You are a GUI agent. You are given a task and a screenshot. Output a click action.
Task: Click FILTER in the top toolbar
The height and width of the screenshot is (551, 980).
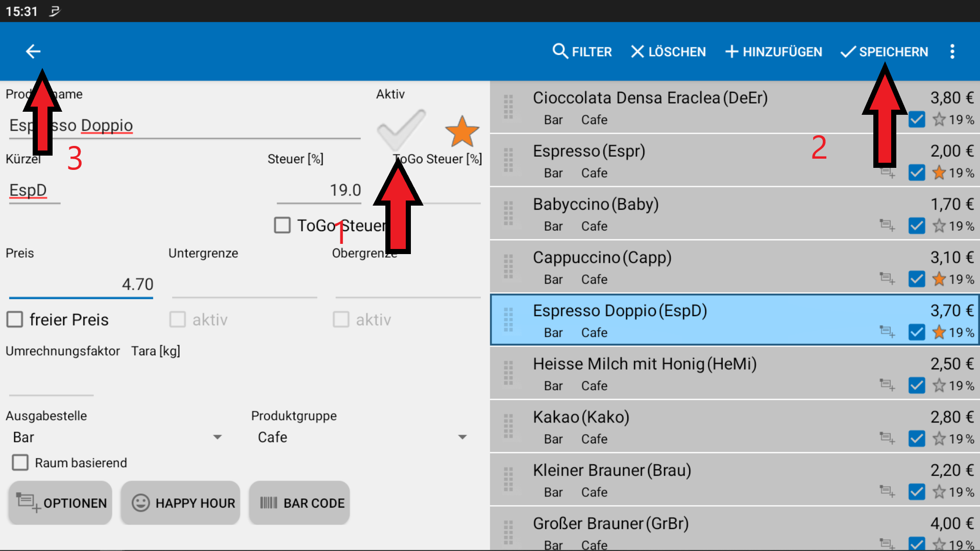(x=582, y=52)
